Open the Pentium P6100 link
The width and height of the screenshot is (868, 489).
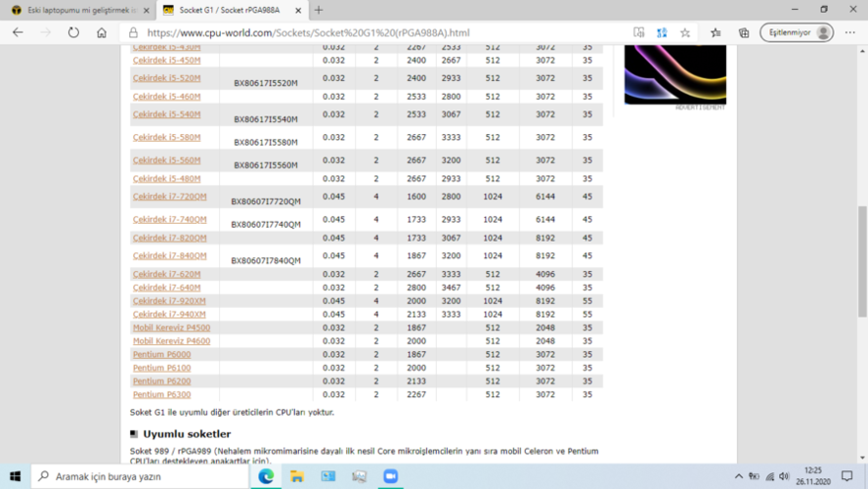pyautogui.click(x=161, y=368)
